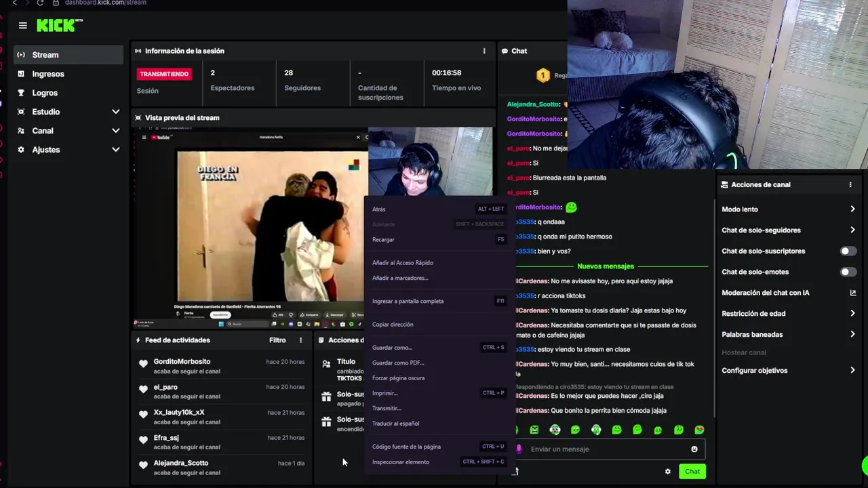Open the Filtro dropdown in activity feed
The width and height of the screenshot is (868, 488).
coord(277,340)
